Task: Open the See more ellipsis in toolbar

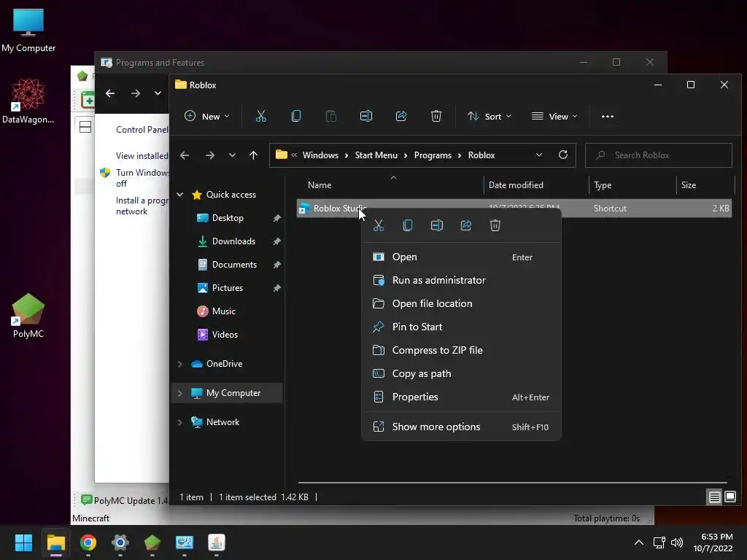Action: (x=608, y=117)
